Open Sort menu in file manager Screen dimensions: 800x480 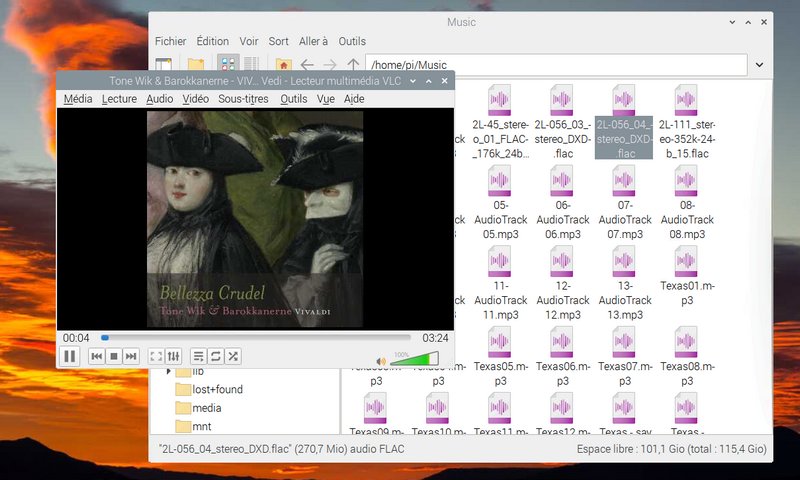tap(279, 41)
